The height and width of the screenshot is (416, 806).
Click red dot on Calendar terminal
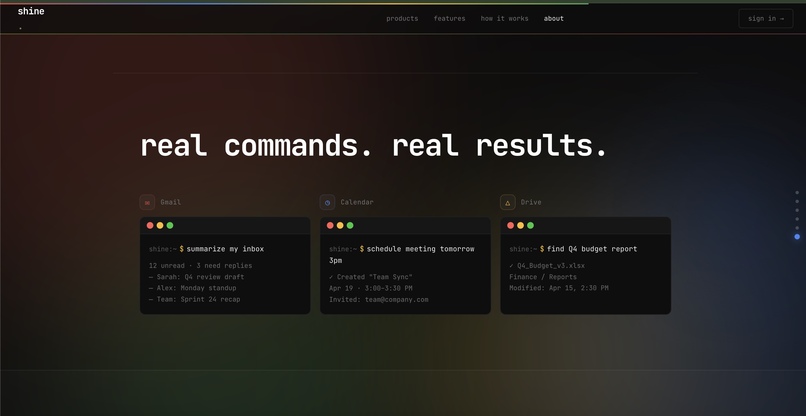tap(330, 225)
